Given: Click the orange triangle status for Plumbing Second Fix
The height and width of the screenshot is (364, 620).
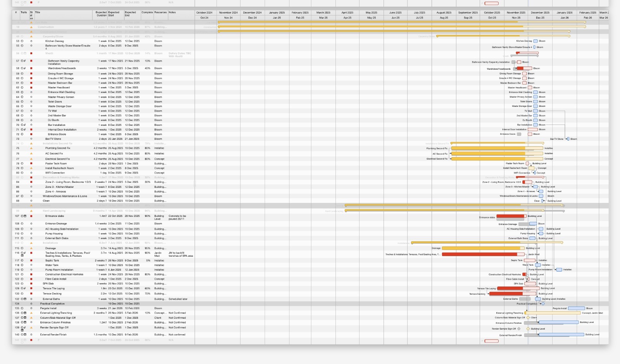Looking at the screenshot, I should 31,148.
